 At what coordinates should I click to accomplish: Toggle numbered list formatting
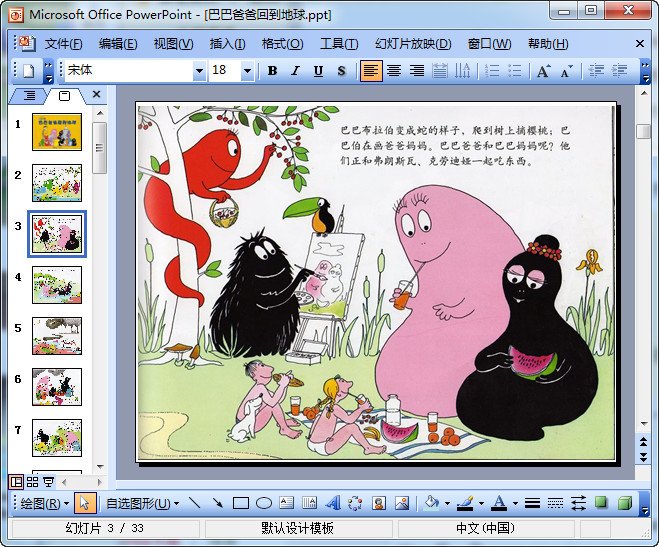[491, 71]
